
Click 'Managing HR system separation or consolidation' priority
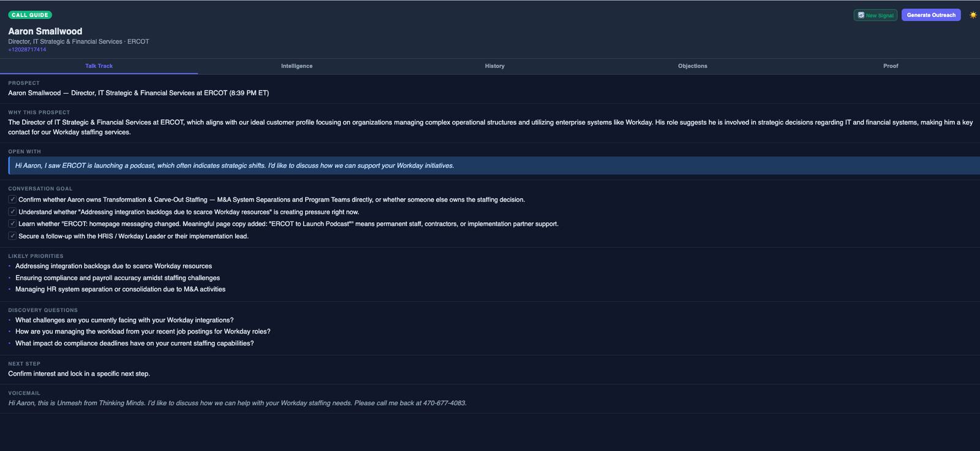120,289
